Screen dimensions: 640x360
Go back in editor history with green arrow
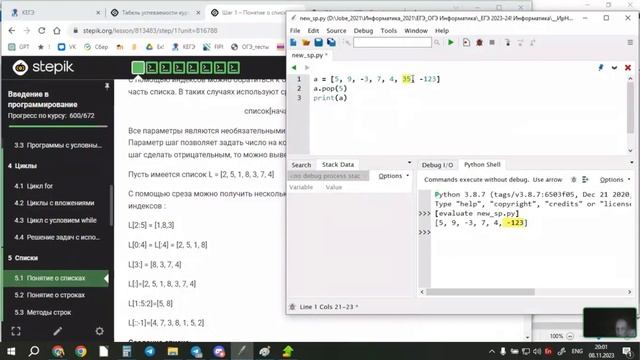pyautogui.click(x=294, y=68)
